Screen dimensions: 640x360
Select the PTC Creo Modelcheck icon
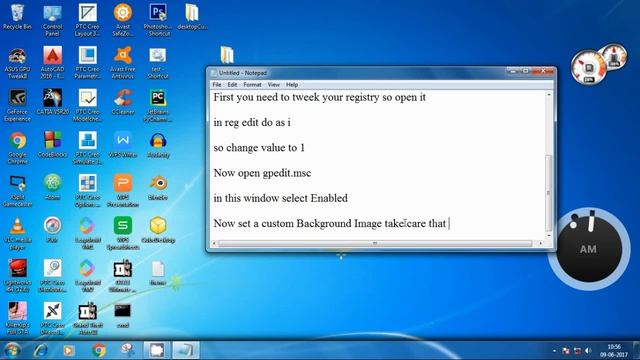(x=87, y=106)
